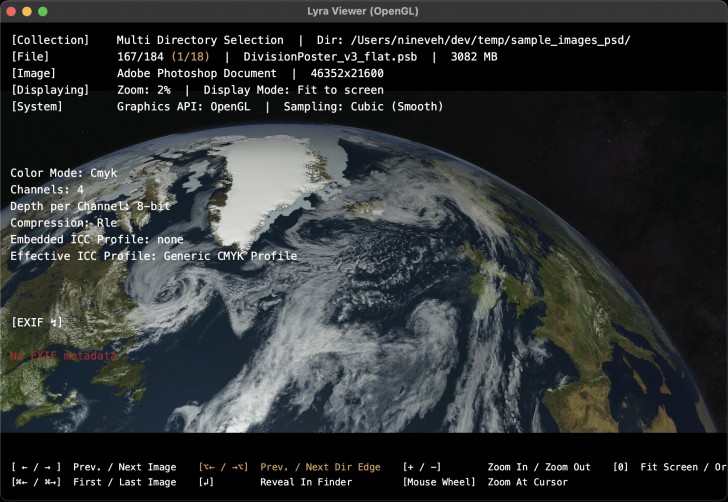Click the 'Reveal In Finder' label
Image resolution: width=728 pixels, height=502 pixels.
coord(306,482)
